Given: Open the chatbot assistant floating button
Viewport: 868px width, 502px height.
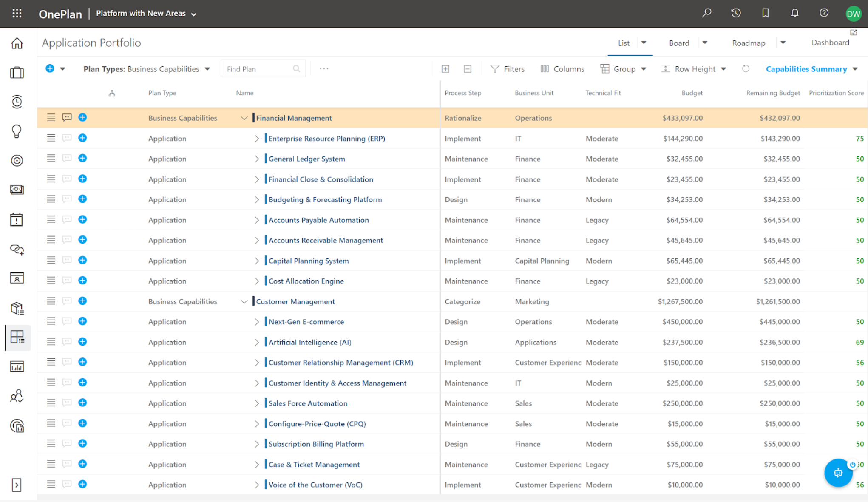Looking at the screenshot, I should click(838, 472).
